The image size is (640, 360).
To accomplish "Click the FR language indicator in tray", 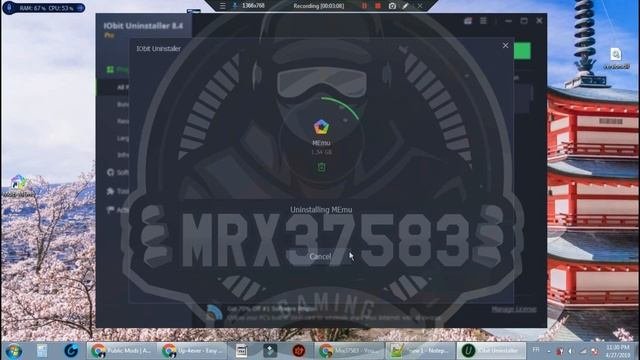I will coord(536,350).
